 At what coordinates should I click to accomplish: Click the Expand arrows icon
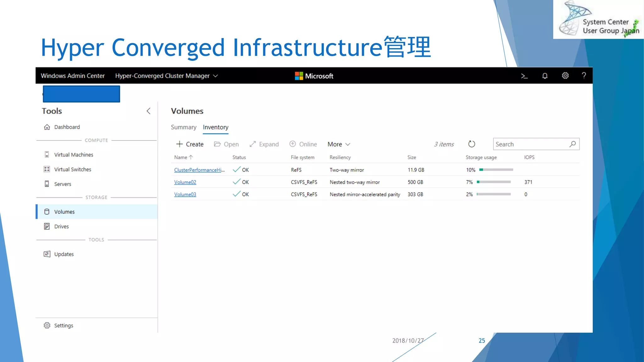tap(253, 144)
